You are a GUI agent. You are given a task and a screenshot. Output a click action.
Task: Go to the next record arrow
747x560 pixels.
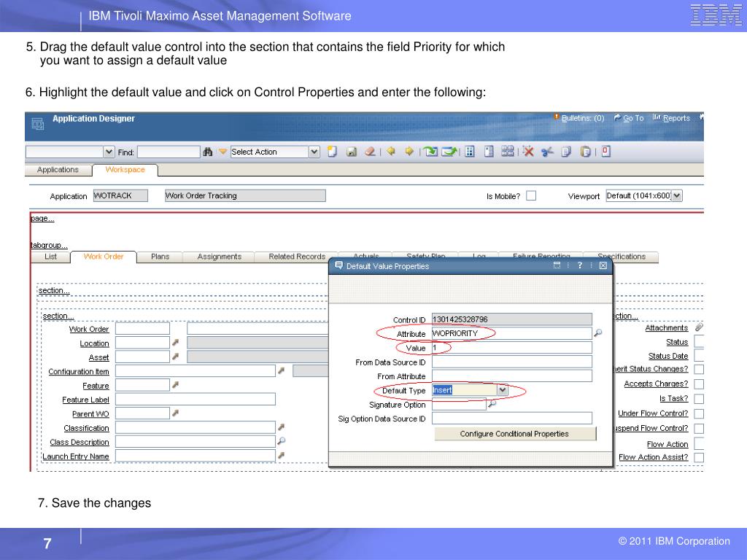click(409, 152)
